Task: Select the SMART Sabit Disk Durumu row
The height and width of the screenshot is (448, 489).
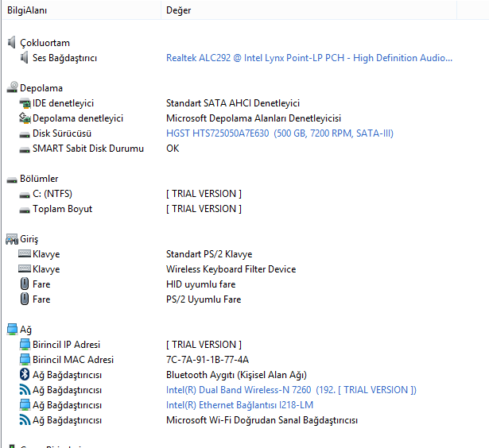Action: pos(87,149)
